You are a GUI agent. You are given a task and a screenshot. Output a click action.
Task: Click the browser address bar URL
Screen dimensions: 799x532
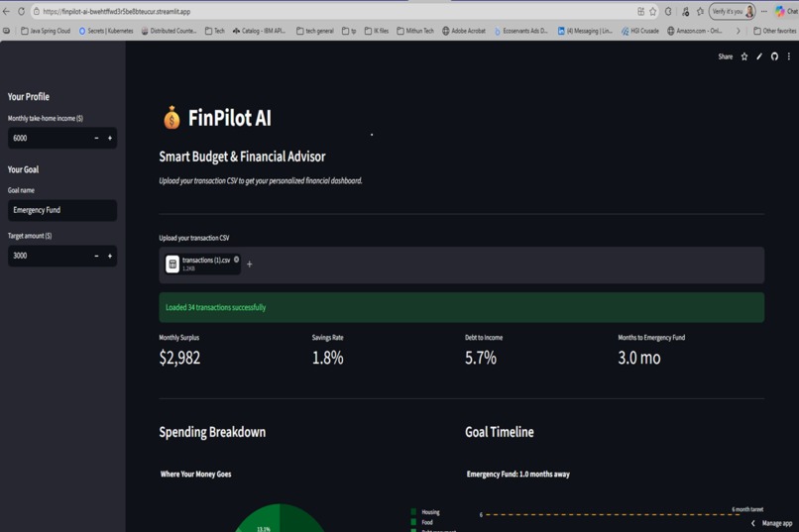pyautogui.click(x=117, y=11)
